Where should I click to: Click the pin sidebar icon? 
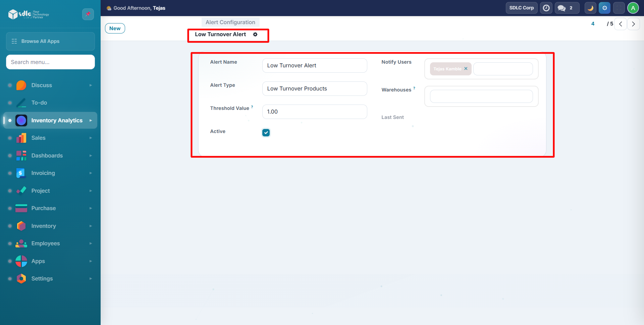[88, 14]
